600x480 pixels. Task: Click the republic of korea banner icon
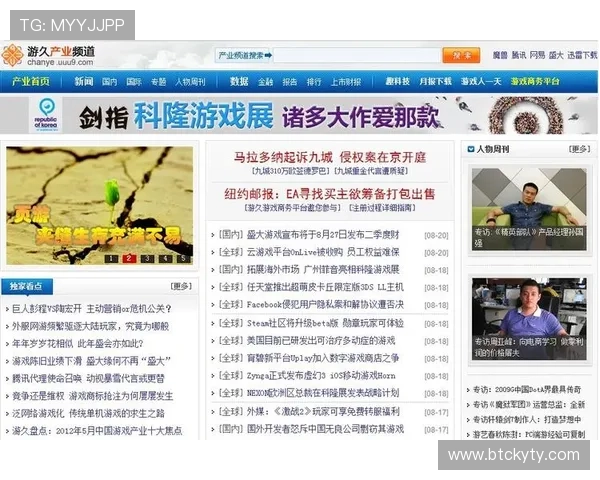pyautogui.click(x=46, y=115)
